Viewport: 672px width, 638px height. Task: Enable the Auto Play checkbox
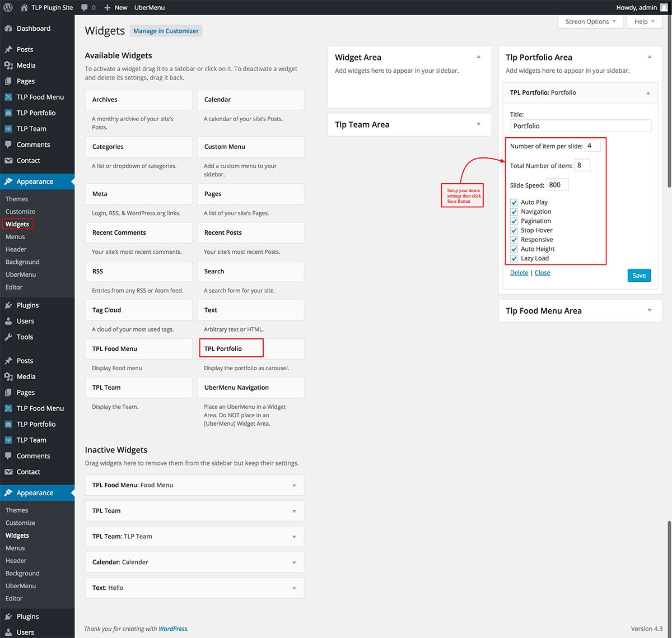point(514,202)
